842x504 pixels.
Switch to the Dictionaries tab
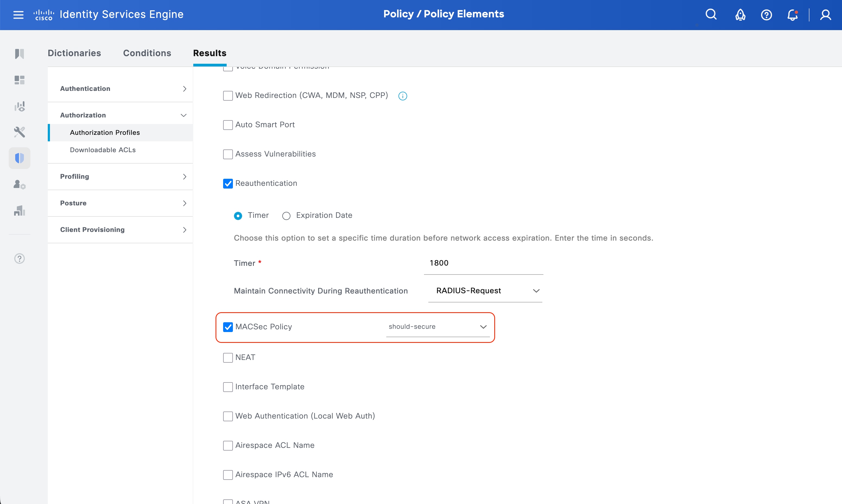click(x=74, y=53)
